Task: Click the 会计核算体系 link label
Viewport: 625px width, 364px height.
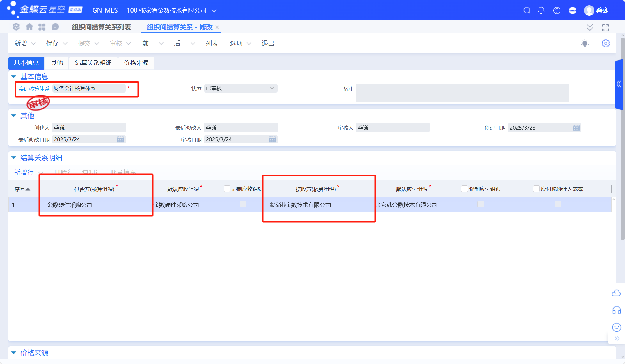Action: click(34, 89)
